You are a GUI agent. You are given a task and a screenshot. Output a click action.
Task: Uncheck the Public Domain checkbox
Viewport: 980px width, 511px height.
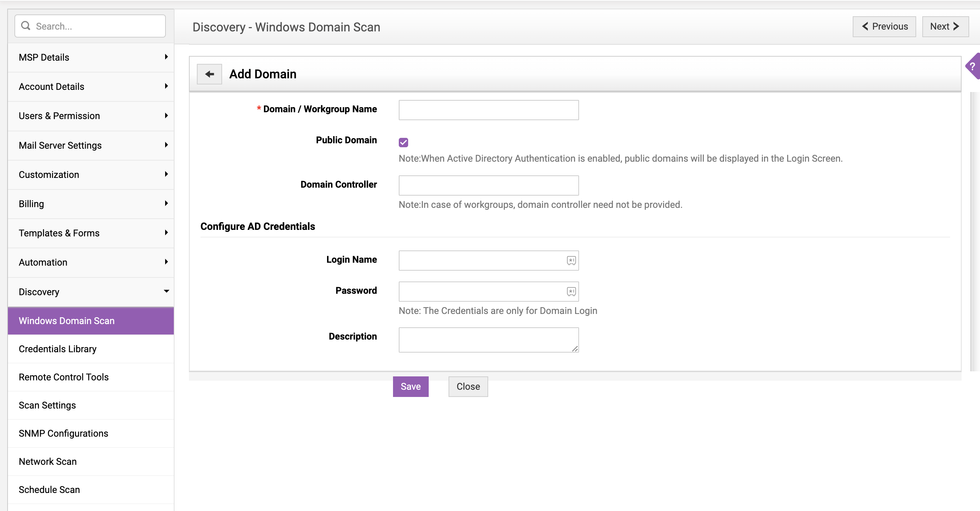point(403,143)
